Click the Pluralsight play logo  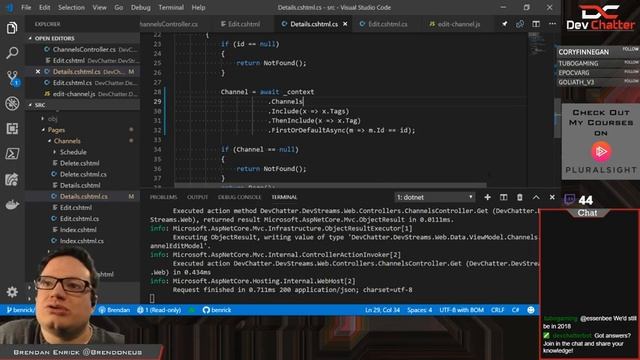(x=601, y=152)
